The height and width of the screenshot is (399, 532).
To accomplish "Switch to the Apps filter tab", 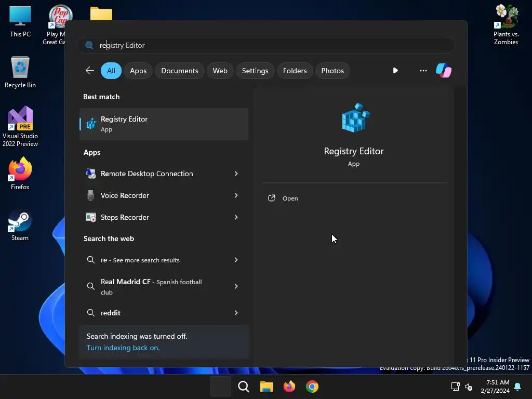I will [x=138, y=71].
